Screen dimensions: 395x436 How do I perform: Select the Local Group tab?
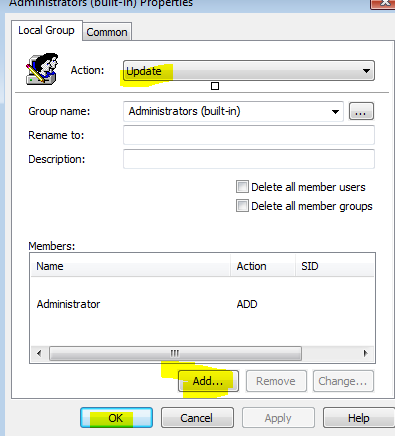coord(46,30)
